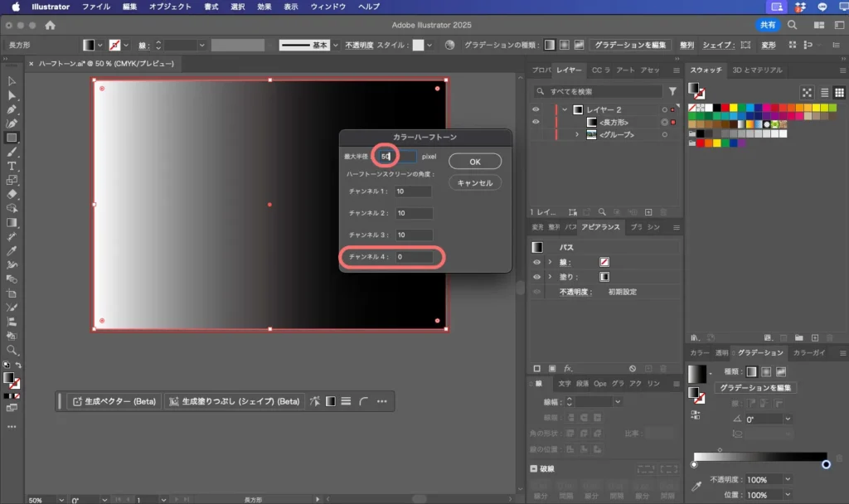Open the オブジェクト menu
849x504 pixels.
coord(170,7)
